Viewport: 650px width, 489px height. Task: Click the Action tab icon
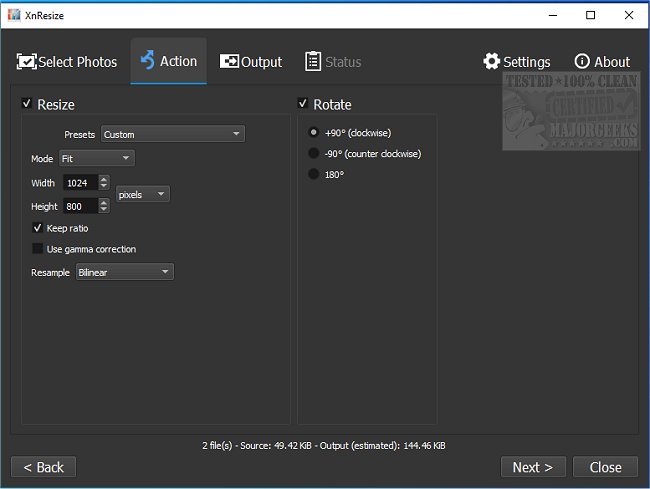click(148, 61)
